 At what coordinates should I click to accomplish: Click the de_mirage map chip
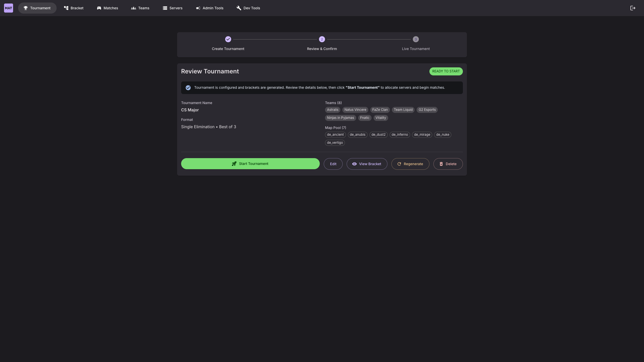click(x=422, y=135)
